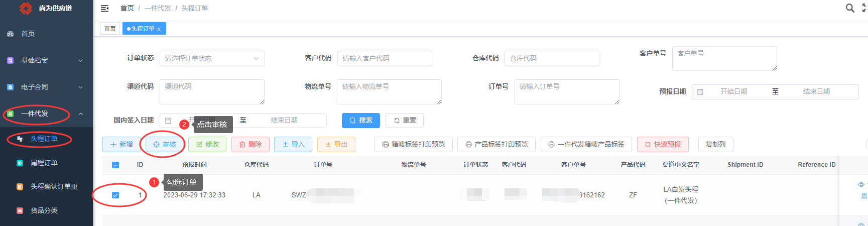Click the 首页 dashboard icon in sidebar
This screenshot has width=868, height=226.
(10, 34)
